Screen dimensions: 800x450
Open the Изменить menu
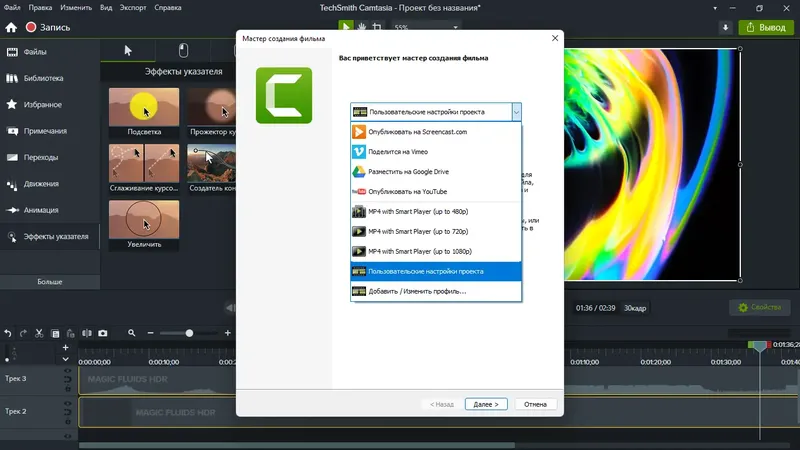point(76,8)
